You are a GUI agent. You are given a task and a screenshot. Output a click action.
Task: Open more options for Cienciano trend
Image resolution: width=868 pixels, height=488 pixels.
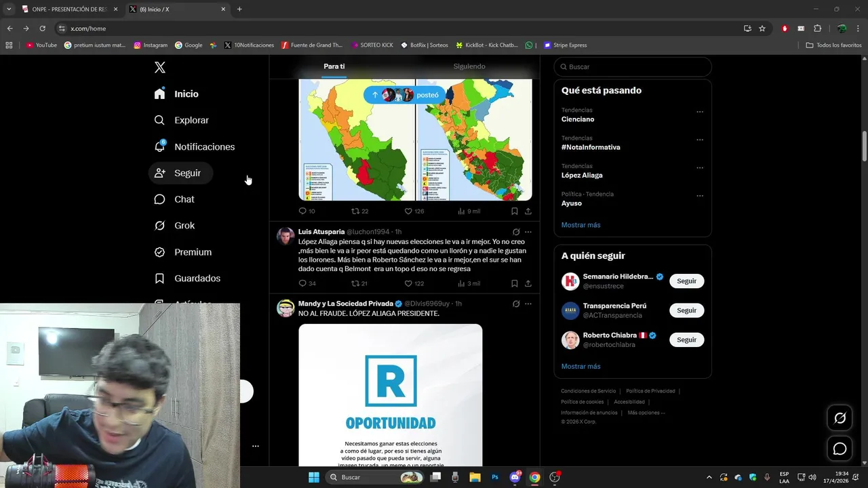tap(700, 112)
